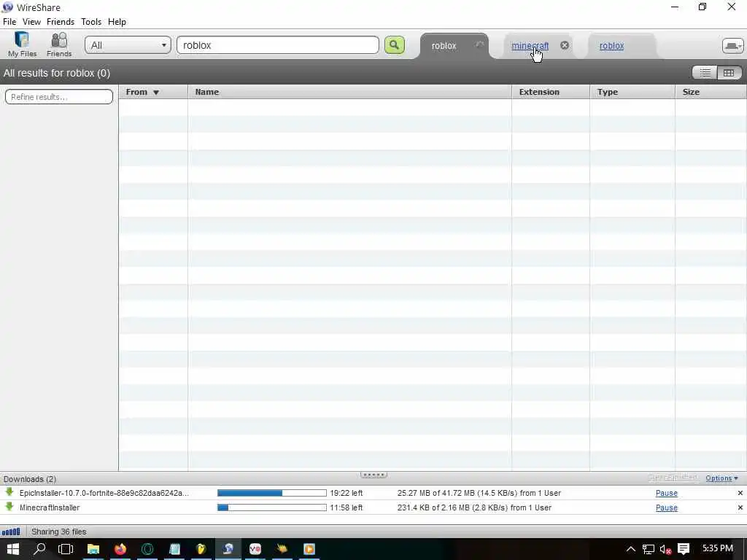Switch to the minecraft search tab
The height and width of the screenshot is (560, 747).
530,46
